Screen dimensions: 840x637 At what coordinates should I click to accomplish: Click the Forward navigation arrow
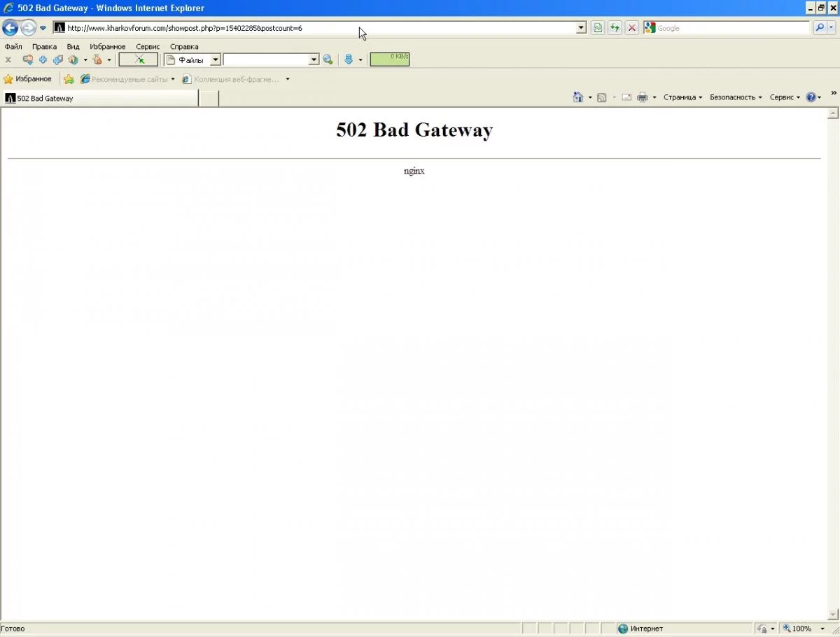(x=28, y=28)
